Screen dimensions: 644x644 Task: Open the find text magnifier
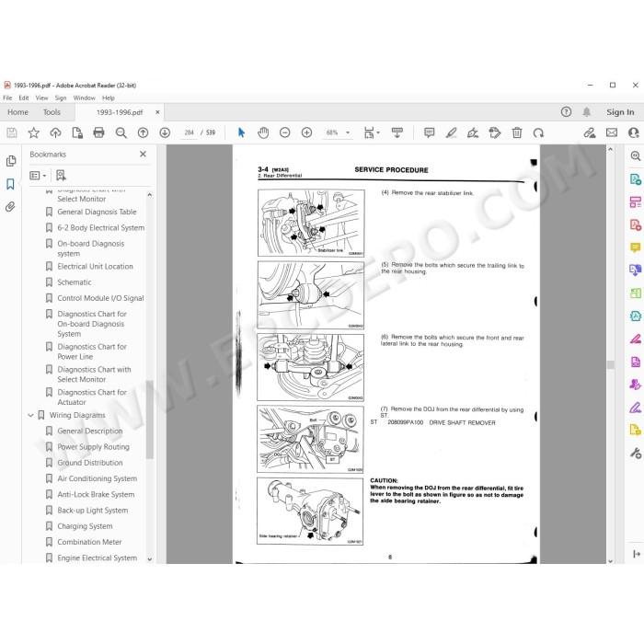coord(121,132)
